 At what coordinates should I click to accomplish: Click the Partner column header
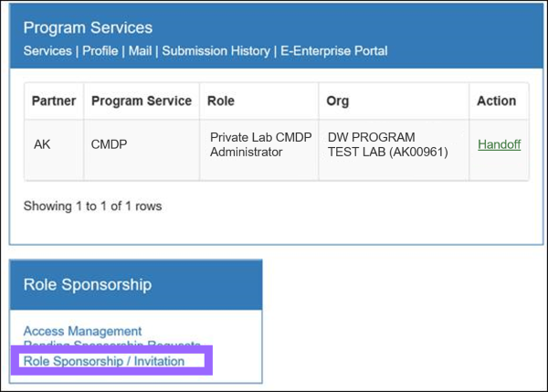click(x=54, y=101)
